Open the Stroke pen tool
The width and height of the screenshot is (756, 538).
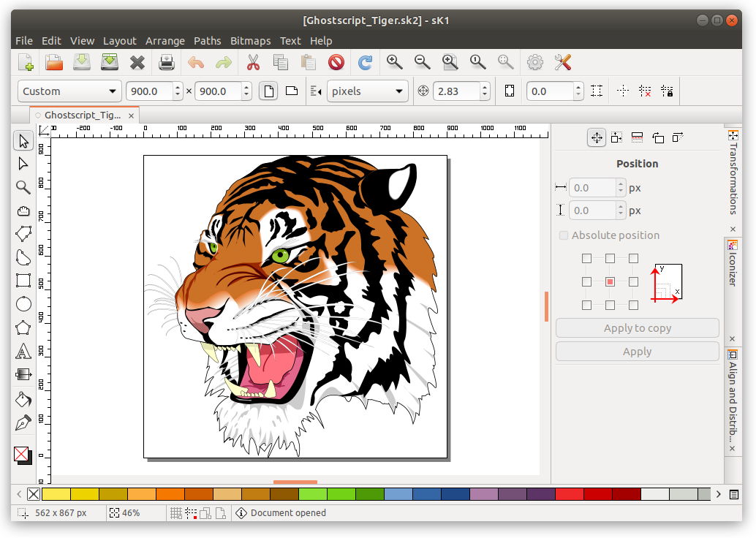click(x=23, y=423)
